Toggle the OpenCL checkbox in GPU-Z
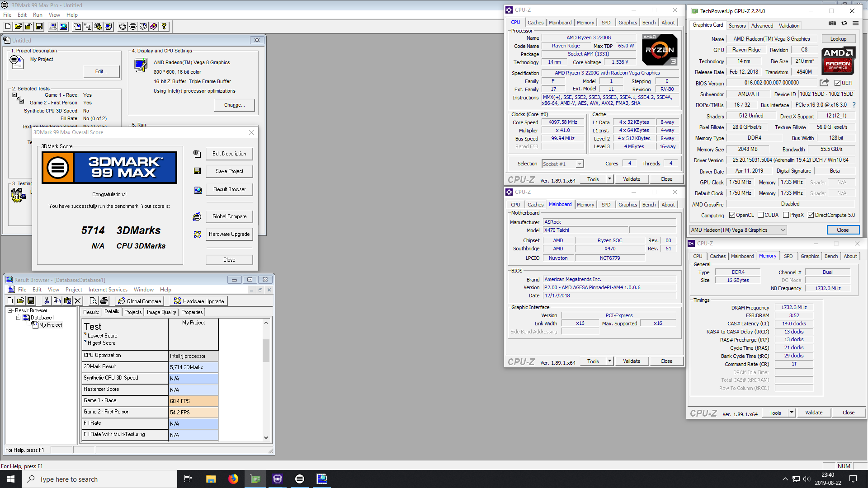This screenshot has height=488, width=868. 732,215
